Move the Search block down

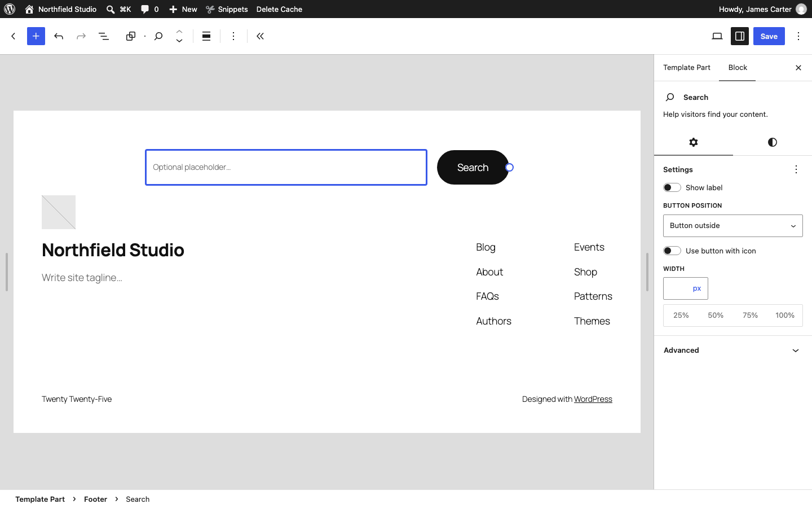179,41
